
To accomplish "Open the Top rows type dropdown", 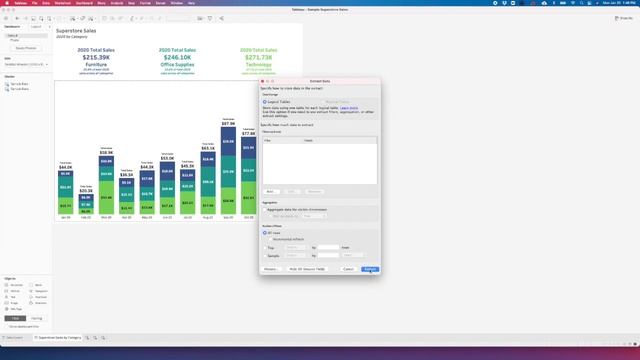I will (x=295, y=247).
